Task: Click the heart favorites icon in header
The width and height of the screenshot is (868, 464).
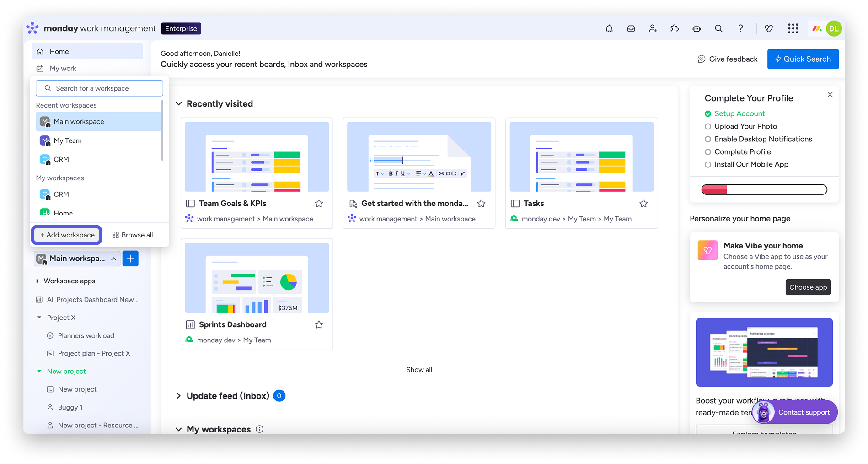Action: coord(769,29)
